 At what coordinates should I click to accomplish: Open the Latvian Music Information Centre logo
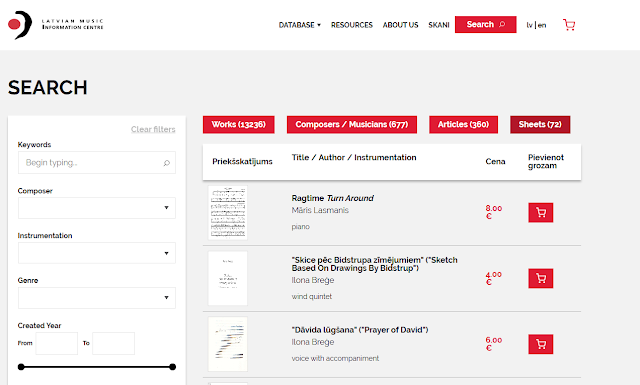[56, 25]
